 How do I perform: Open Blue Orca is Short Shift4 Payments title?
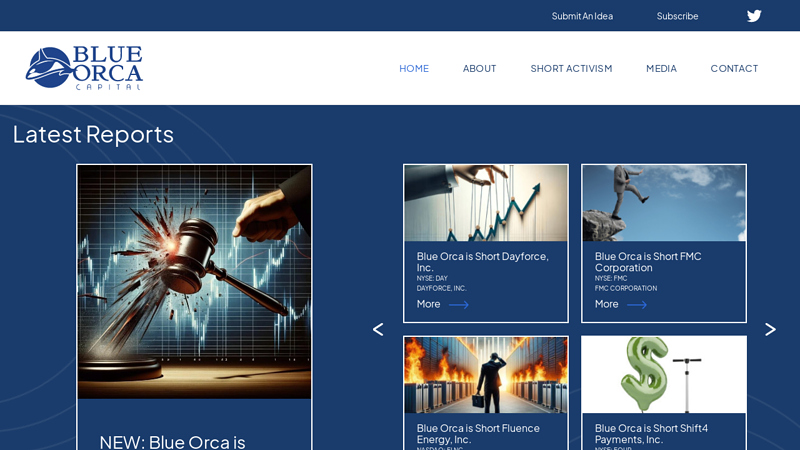651,434
